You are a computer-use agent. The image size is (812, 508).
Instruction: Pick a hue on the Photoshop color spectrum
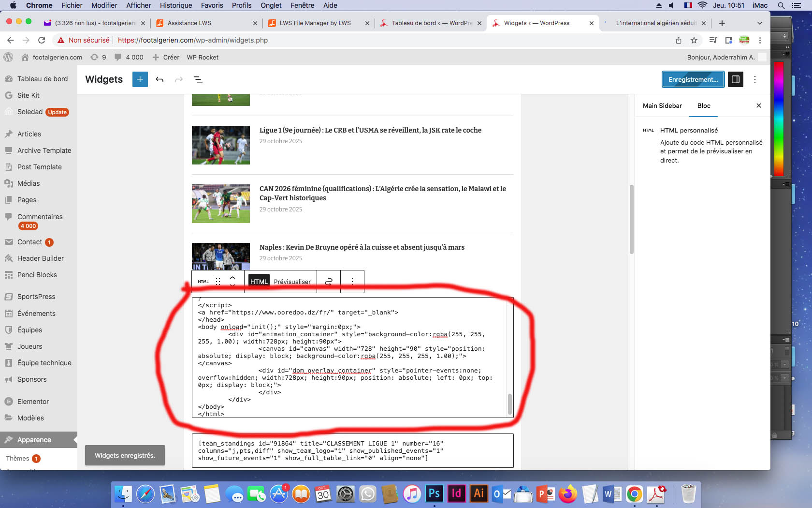[x=779, y=119]
